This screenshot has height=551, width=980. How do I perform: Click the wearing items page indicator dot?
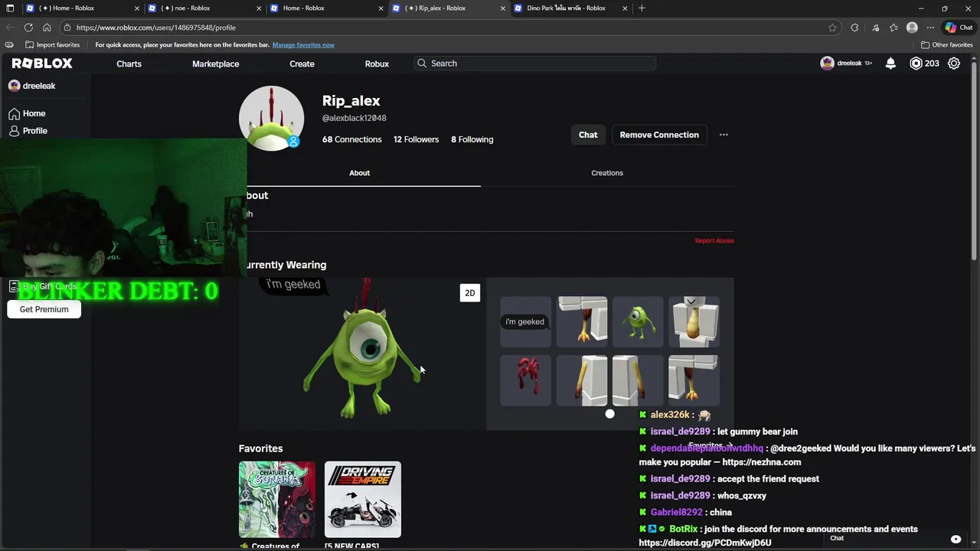pos(609,414)
